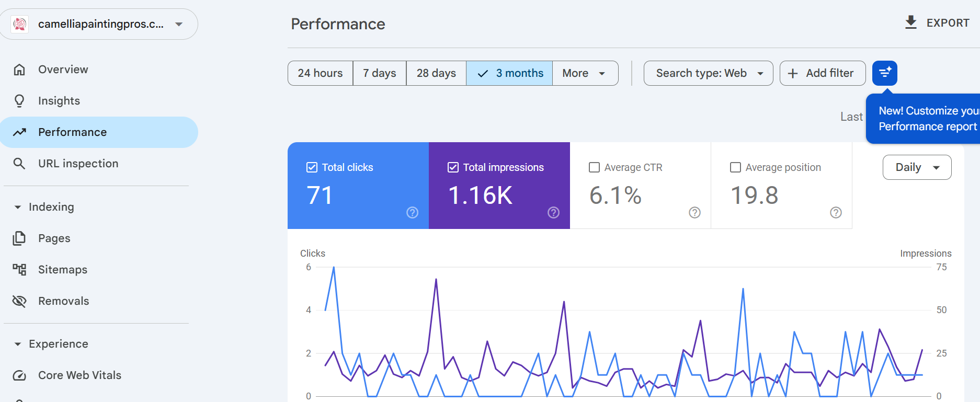Go to Overview in the sidebar
This screenshot has height=402, width=980.
click(x=99, y=70)
